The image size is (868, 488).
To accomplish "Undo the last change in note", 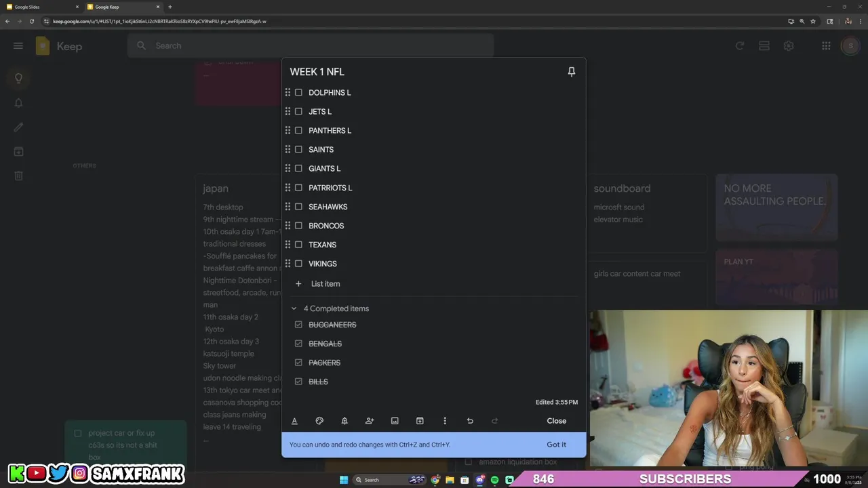I will (x=470, y=421).
